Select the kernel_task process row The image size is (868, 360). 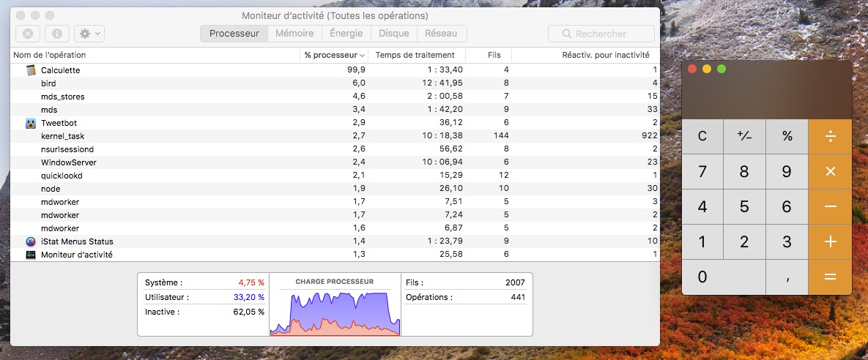click(x=335, y=136)
